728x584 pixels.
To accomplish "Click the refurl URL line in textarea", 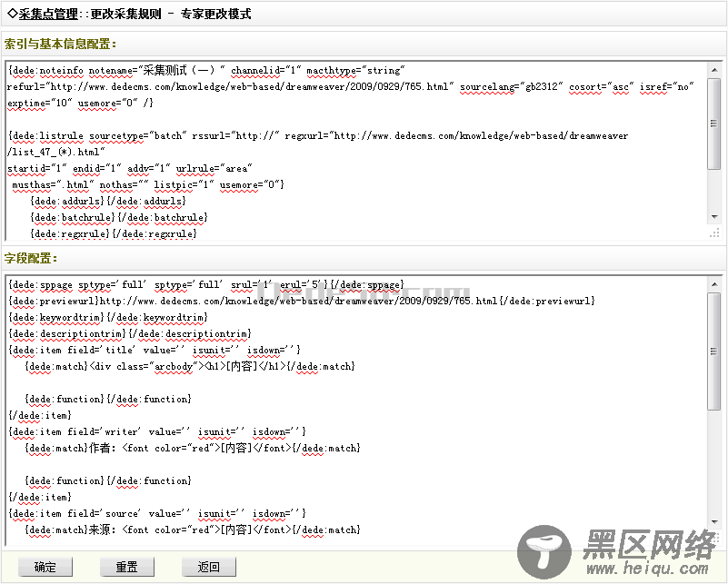I will pos(351,87).
